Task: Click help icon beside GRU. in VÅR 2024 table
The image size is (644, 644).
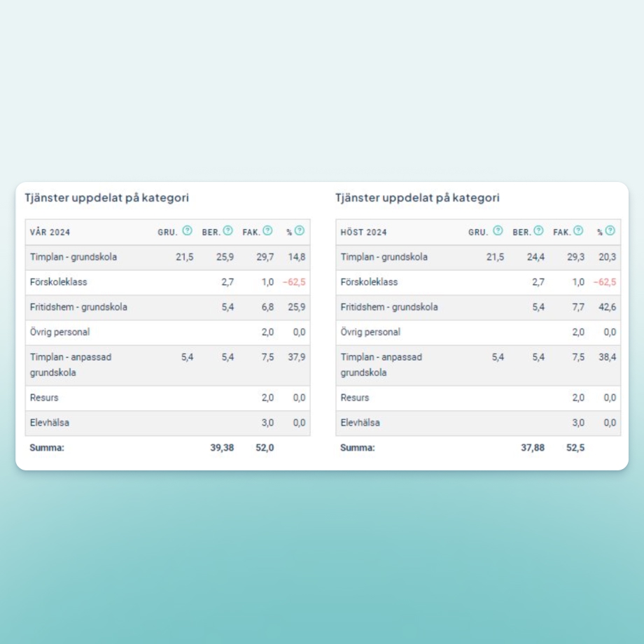Action: point(187,231)
